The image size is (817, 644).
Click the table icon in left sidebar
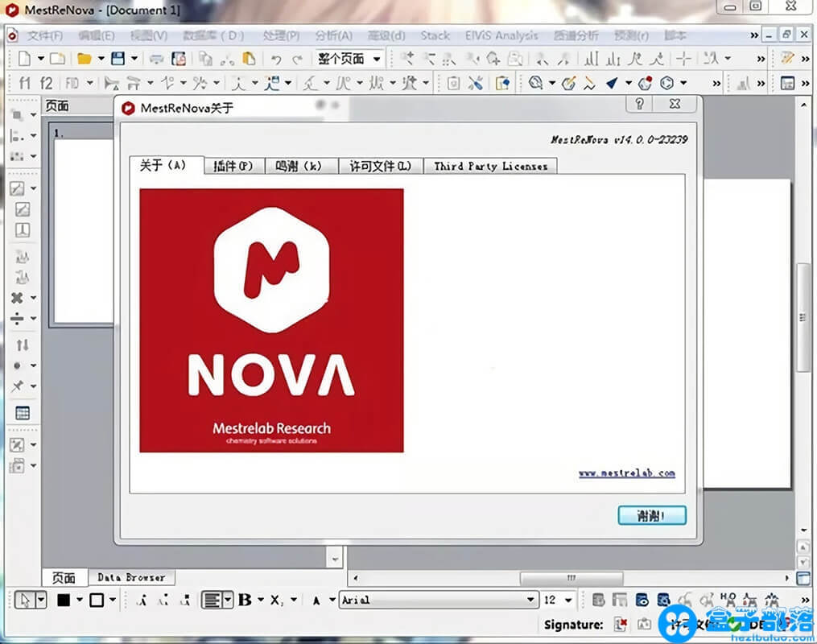pyautogui.click(x=23, y=413)
